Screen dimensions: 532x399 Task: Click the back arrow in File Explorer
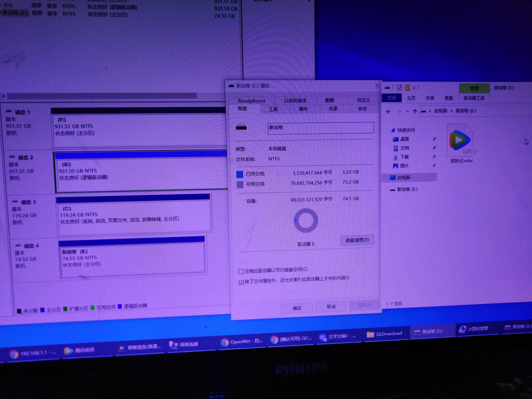tap(388, 112)
